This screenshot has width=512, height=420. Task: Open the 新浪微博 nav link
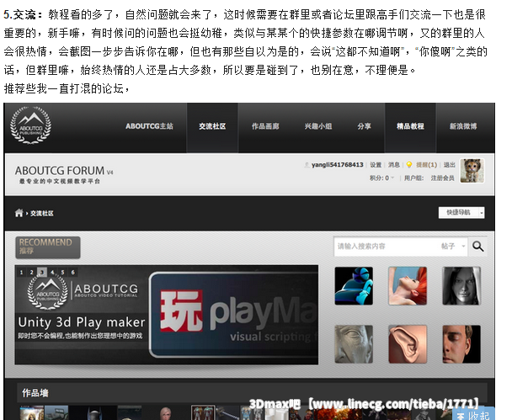pos(463,126)
